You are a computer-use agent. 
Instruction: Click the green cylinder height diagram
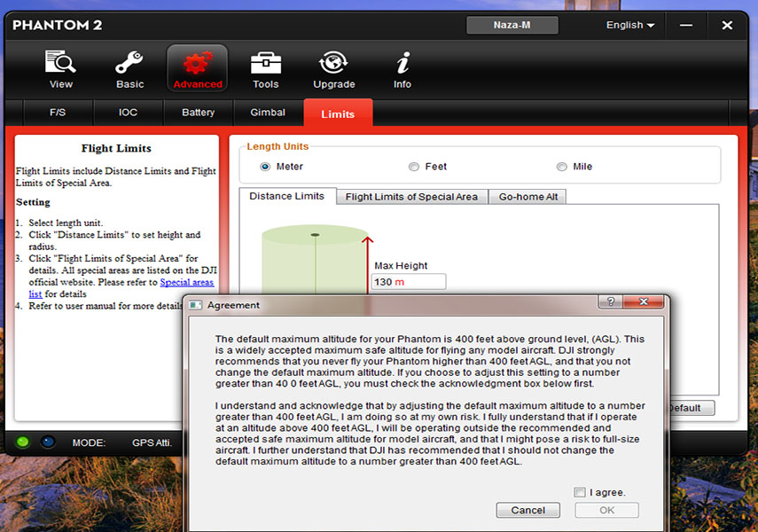coord(315,259)
